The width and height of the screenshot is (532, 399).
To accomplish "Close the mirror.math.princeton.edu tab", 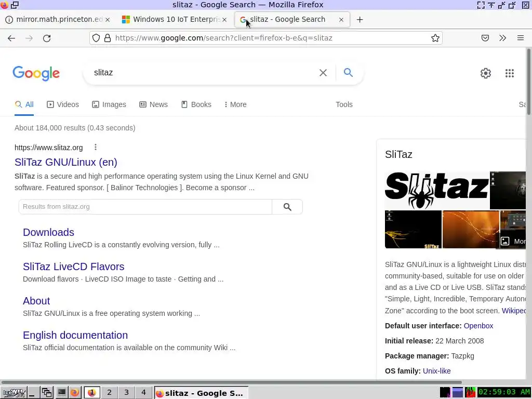I will point(108,20).
